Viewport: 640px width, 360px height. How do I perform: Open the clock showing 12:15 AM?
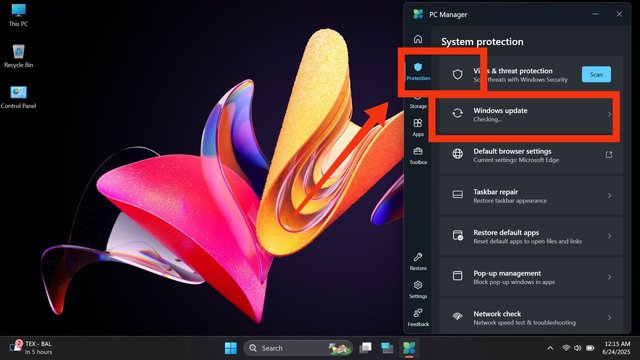pyautogui.click(x=616, y=348)
